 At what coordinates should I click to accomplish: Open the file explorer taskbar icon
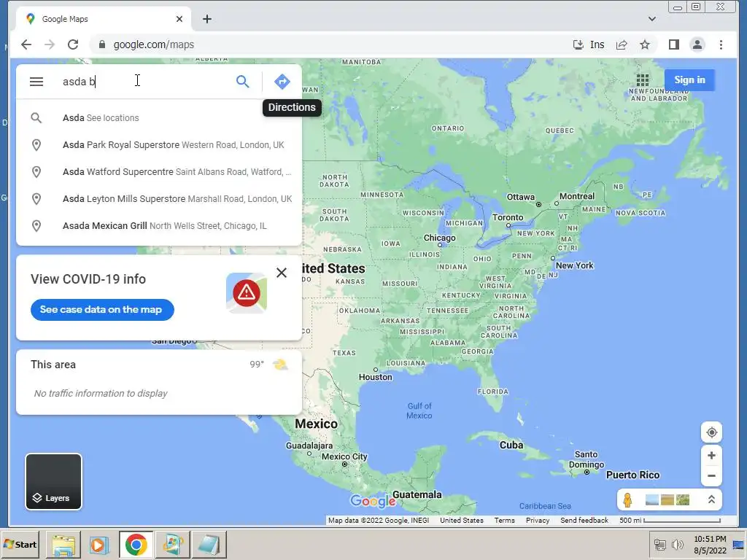pos(63,545)
